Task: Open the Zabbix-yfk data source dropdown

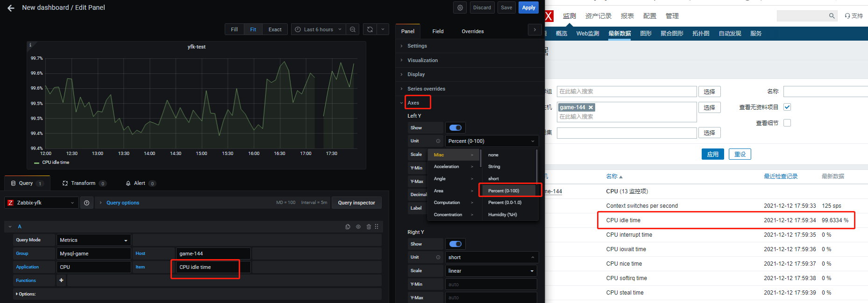Action: (x=41, y=203)
